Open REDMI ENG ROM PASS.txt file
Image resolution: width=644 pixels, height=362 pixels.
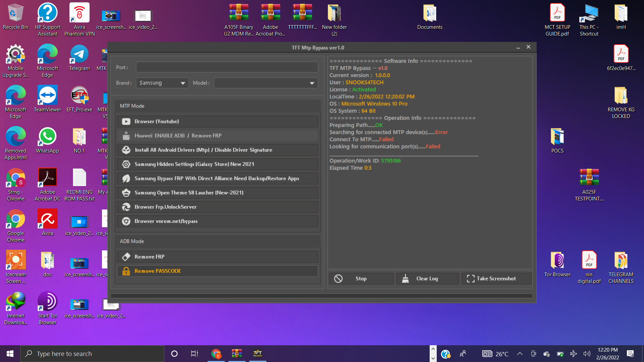pos(79,185)
